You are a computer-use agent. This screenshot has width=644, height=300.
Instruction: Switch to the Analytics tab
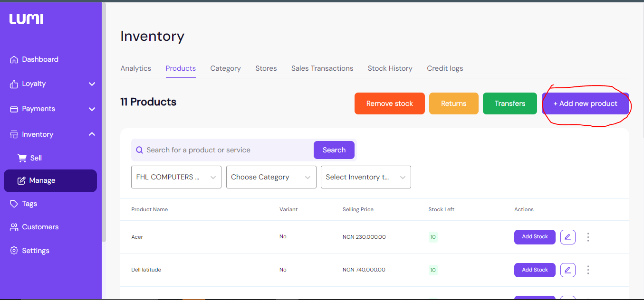pyautogui.click(x=136, y=68)
